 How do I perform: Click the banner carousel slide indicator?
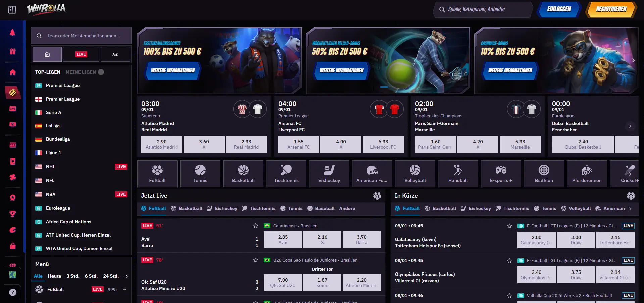(384, 87)
